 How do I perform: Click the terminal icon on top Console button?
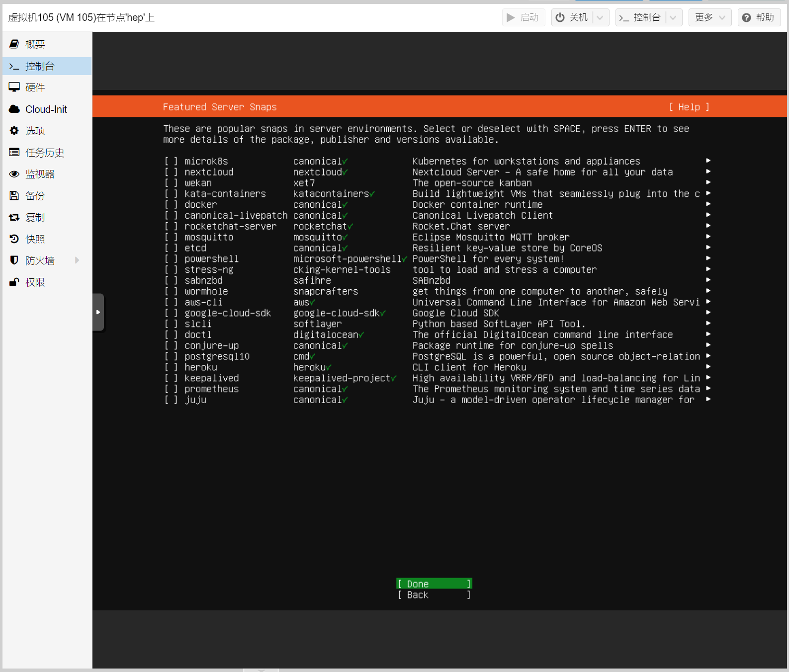pyautogui.click(x=624, y=18)
